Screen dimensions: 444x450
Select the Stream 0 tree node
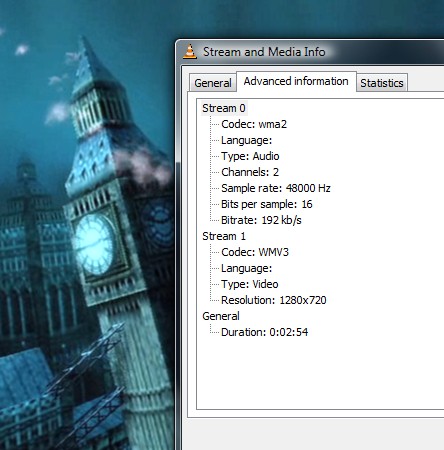coord(224,108)
